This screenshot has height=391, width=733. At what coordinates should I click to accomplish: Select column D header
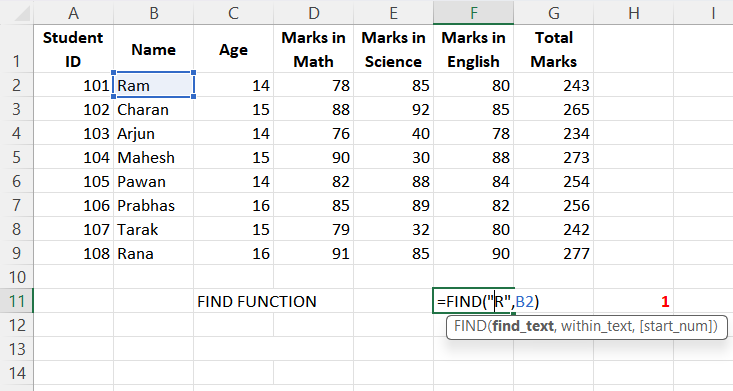[x=313, y=13]
